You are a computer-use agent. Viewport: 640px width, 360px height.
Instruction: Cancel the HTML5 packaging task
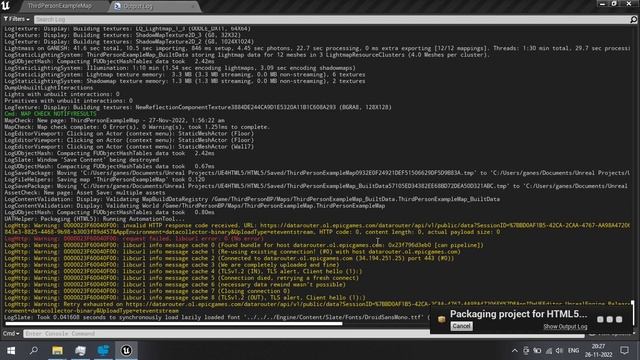pyautogui.click(x=461, y=326)
